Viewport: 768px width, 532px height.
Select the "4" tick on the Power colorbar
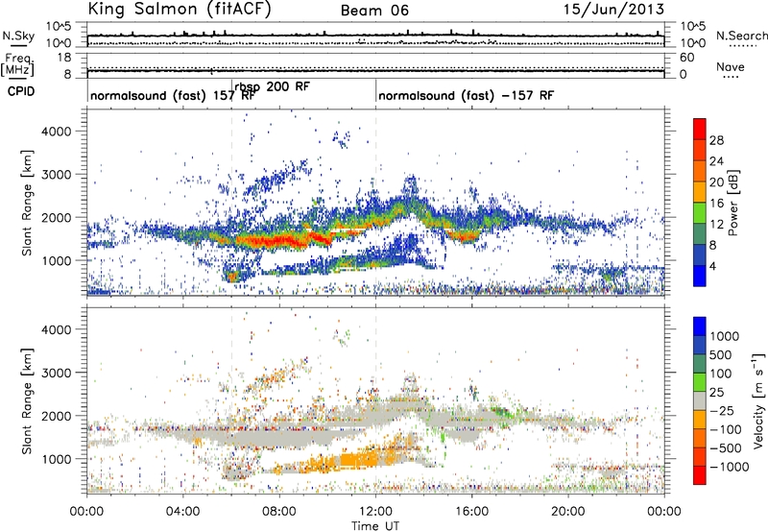(x=712, y=266)
